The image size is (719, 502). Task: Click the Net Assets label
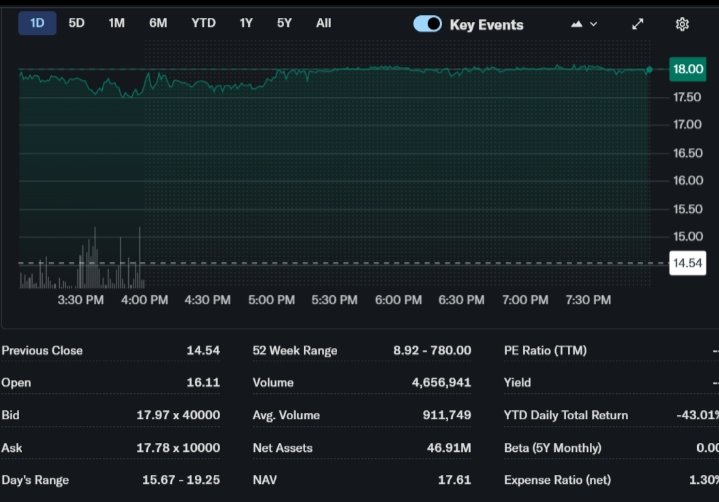pos(283,448)
